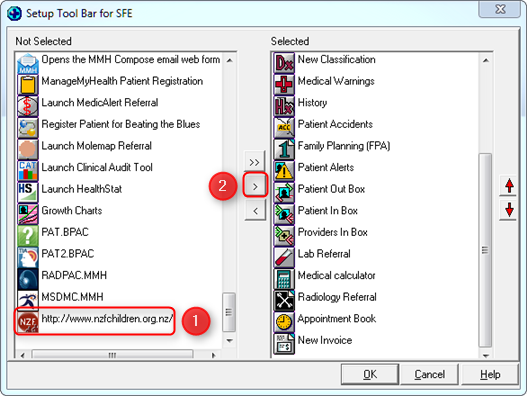The image size is (527, 396).
Task: Open Help for toolbar setup
Action: coord(490,374)
